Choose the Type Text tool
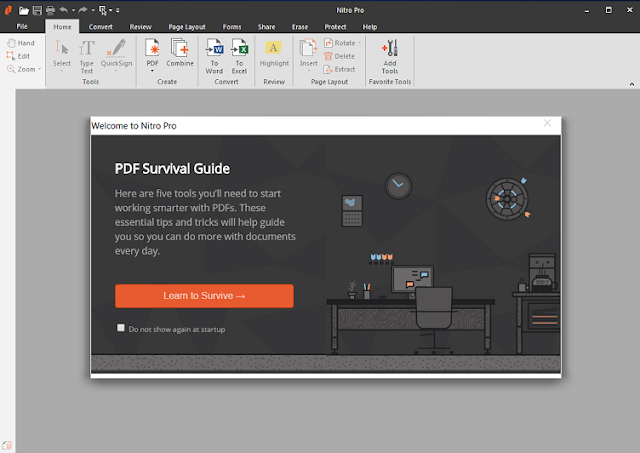Viewport: 640px width, 453px height. click(x=87, y=56)
